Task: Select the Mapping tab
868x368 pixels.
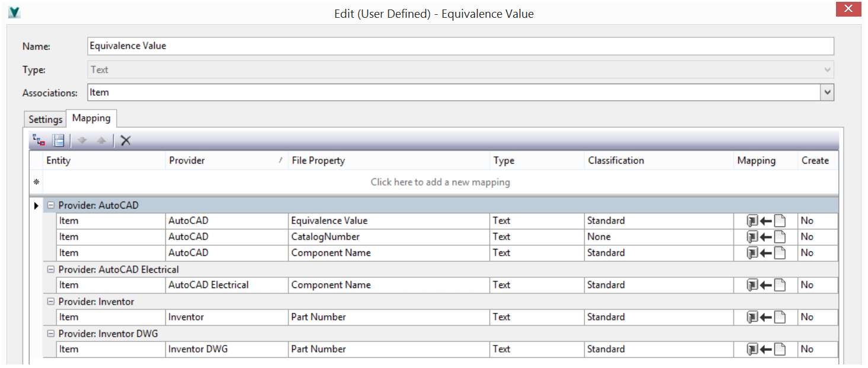Action: (91, 119)
